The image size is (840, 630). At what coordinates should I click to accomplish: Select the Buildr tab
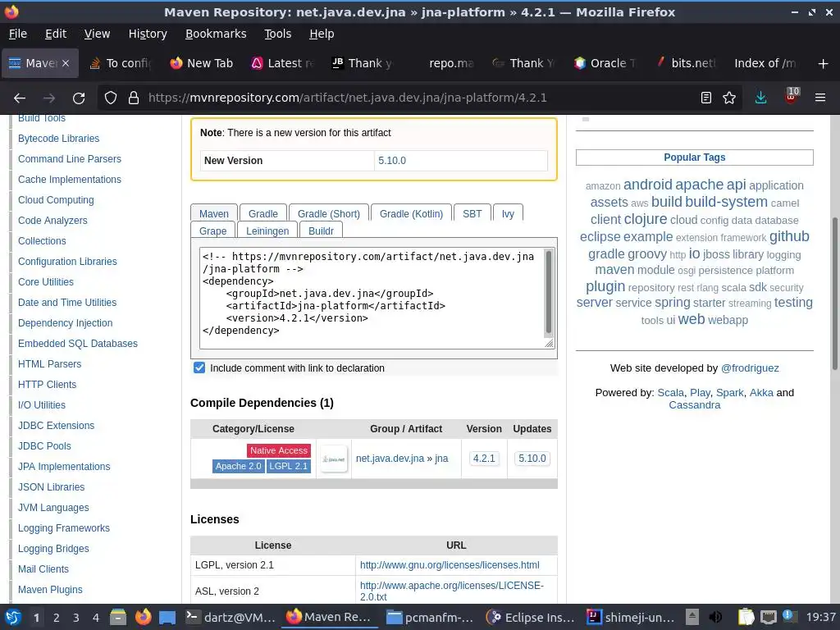(x=321, y=231)
